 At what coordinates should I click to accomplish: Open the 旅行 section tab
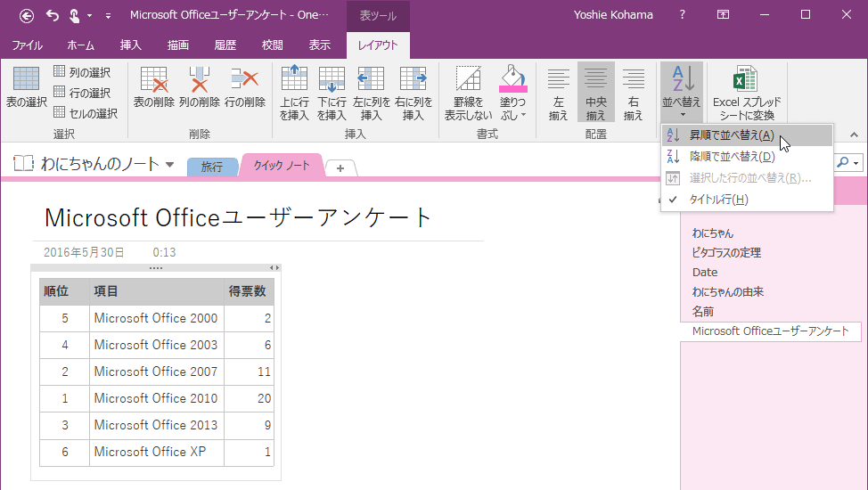tap(212, 167)
